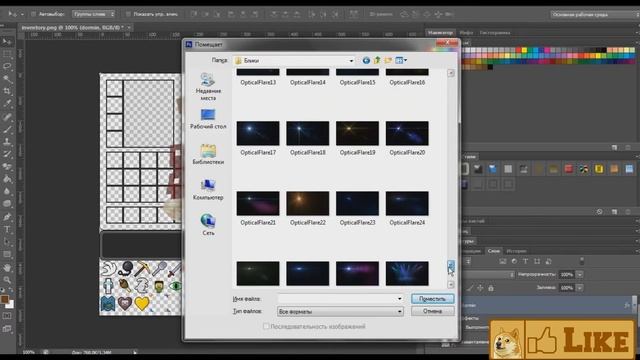This screenshot has width=640, height=360.
Task: Select the History Brush tool
Action: click(7, 154)
